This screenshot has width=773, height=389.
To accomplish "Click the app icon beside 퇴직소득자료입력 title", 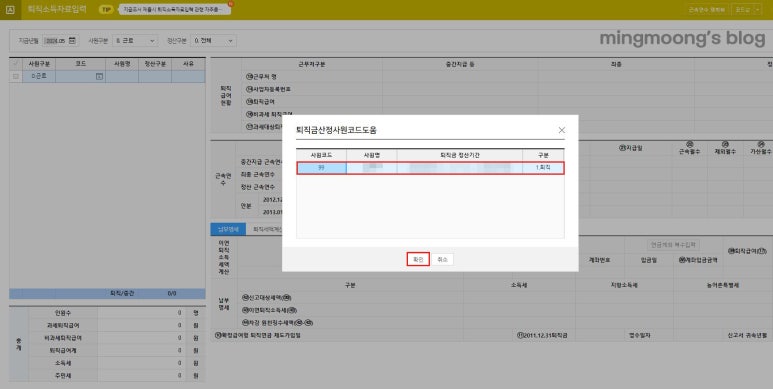I will (x=10, y=9).
